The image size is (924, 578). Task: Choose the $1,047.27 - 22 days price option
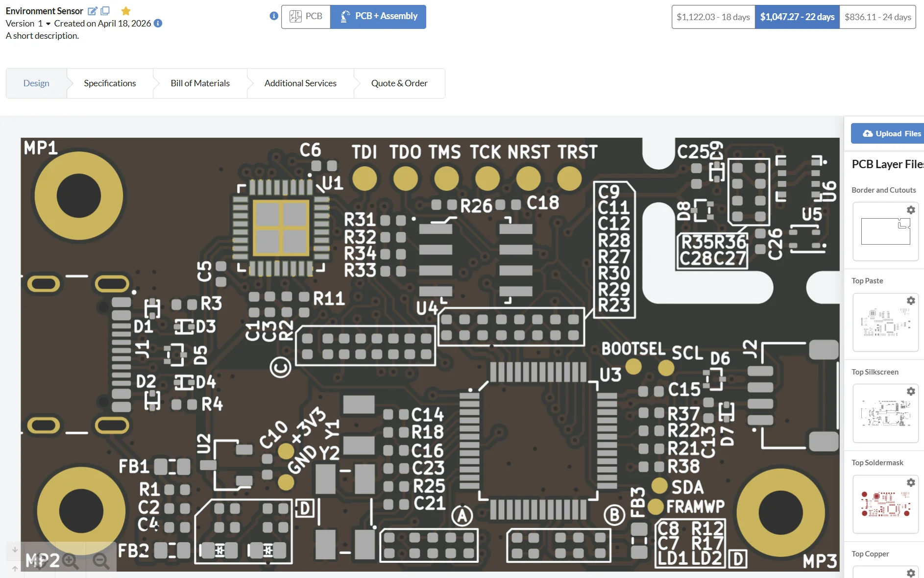point(797,17)
